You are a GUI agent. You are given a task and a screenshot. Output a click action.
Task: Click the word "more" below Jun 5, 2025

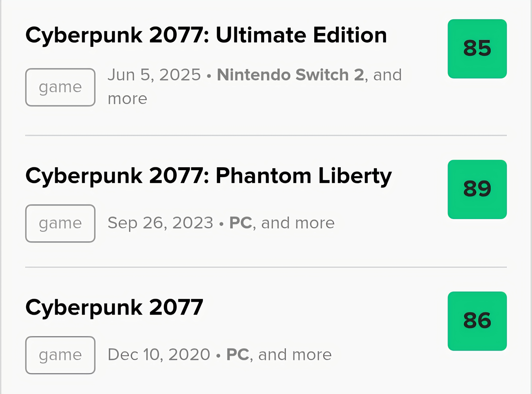pos(127,99)
